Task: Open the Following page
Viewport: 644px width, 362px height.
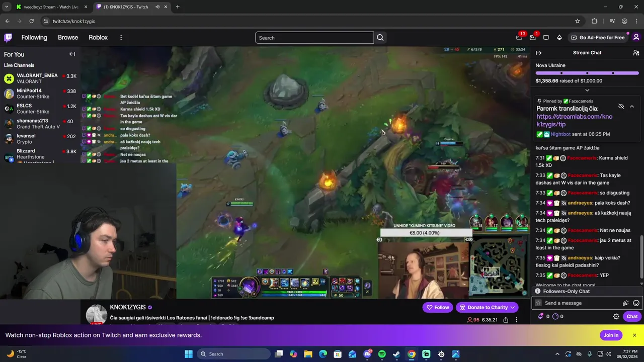Action: pyautogui.click(x=34, y=37)
